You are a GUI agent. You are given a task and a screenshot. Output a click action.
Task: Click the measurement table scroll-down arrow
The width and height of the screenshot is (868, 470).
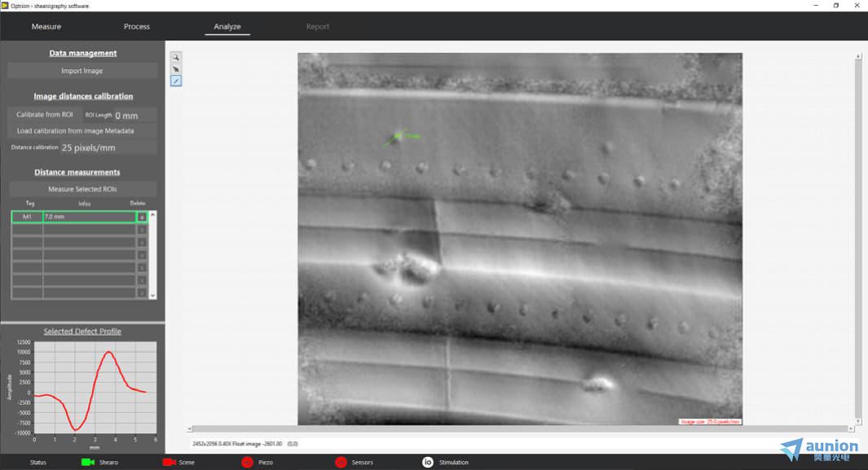point(152,296)
